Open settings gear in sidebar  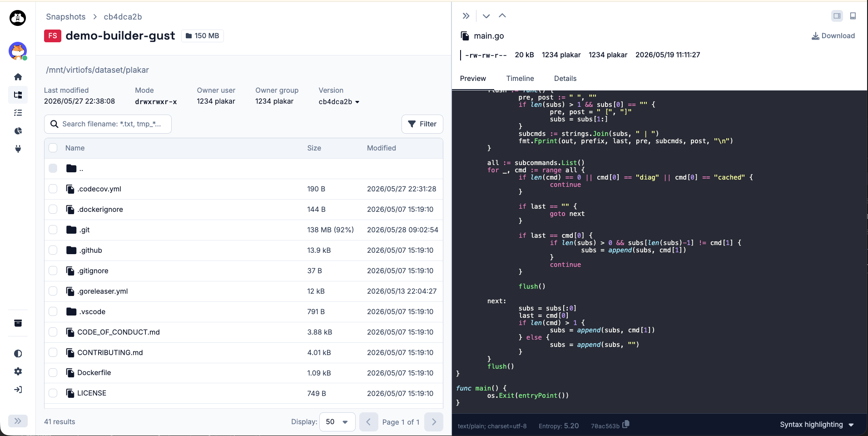pyautogui.click(x=18, y=371)
